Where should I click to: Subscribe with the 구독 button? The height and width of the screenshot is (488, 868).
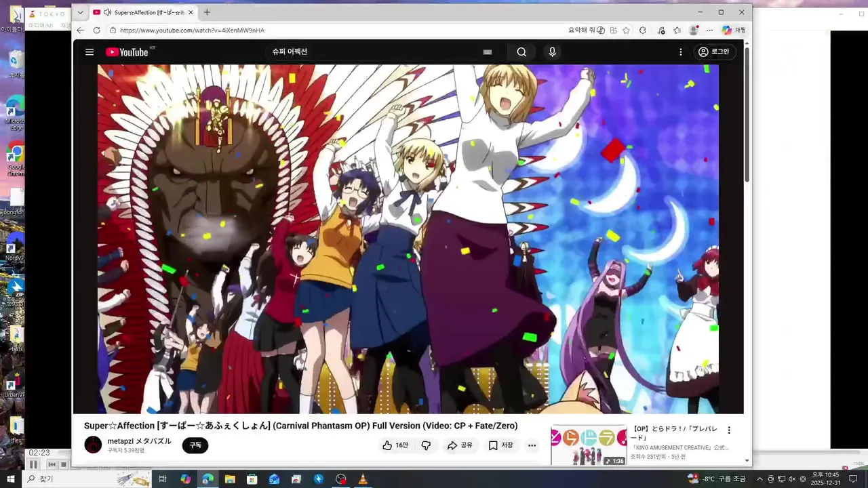[195, 445]
